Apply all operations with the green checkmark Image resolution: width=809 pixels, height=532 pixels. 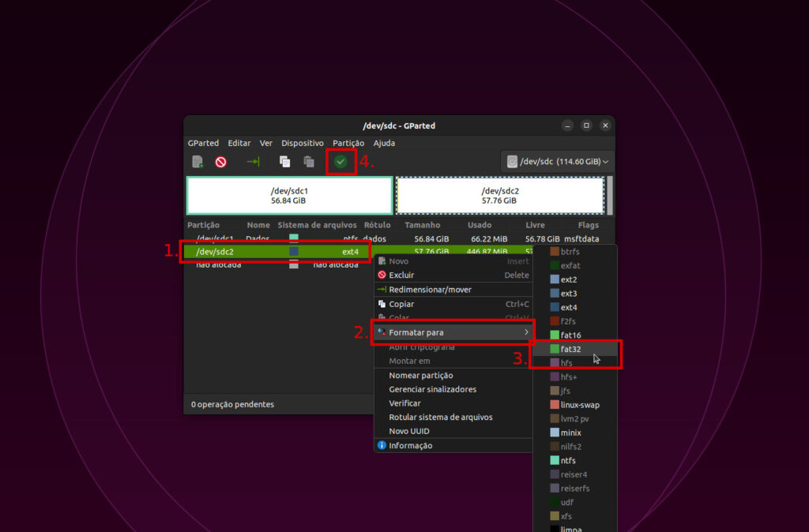[341, 162]
